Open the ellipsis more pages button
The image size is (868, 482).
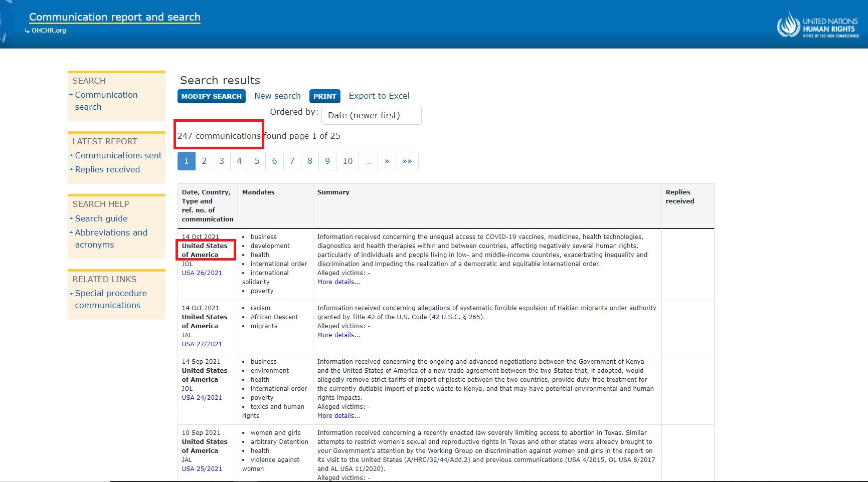tap(369, 161)
